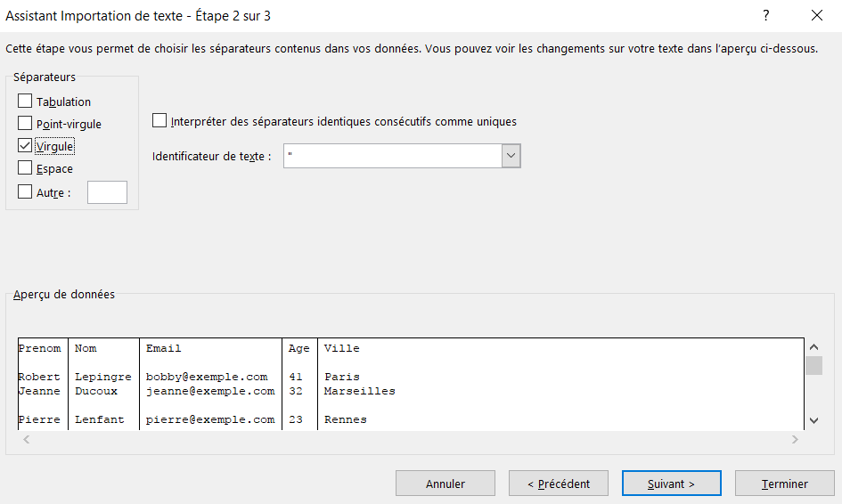Click the Annuler button
Image resolution: width=842 pixels, height=504 pixels.
point(446,484)
